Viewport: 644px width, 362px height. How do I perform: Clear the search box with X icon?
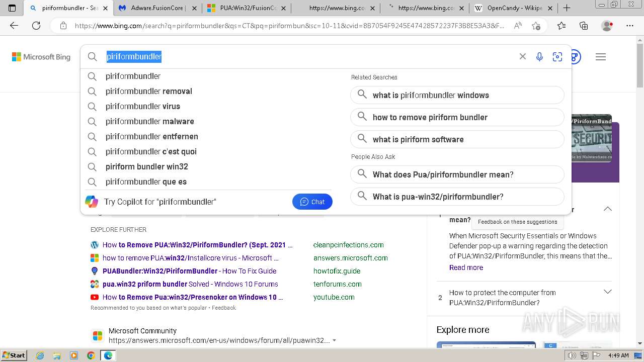[x=523, y=57]
